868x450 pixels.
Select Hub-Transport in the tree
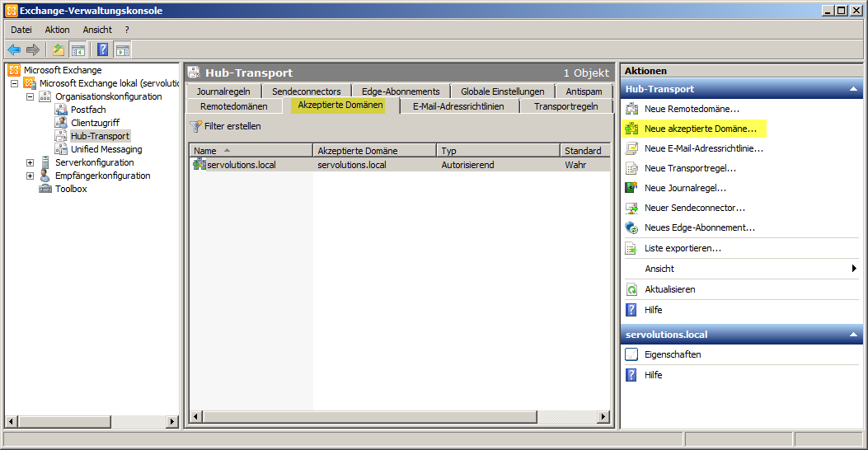[x=101, y=136]
